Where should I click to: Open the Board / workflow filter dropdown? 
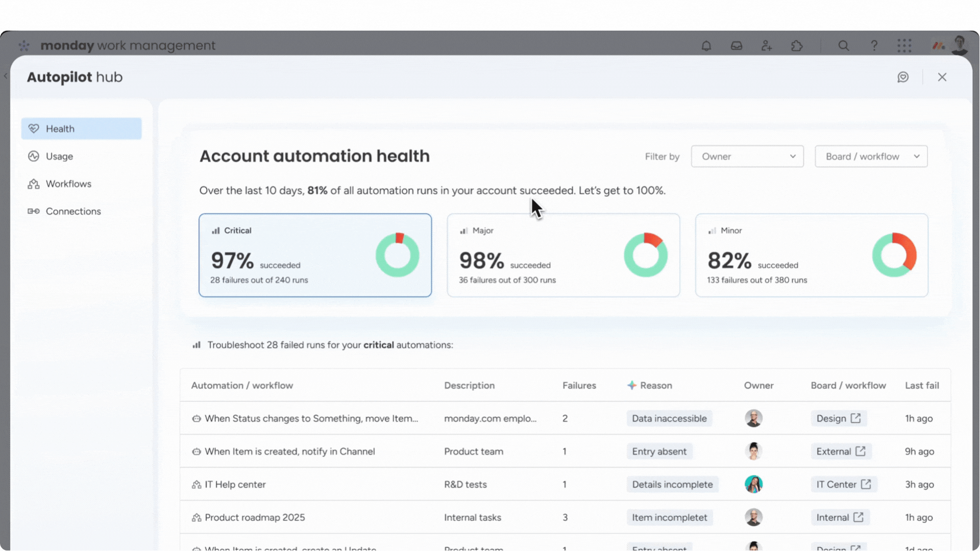871,156
